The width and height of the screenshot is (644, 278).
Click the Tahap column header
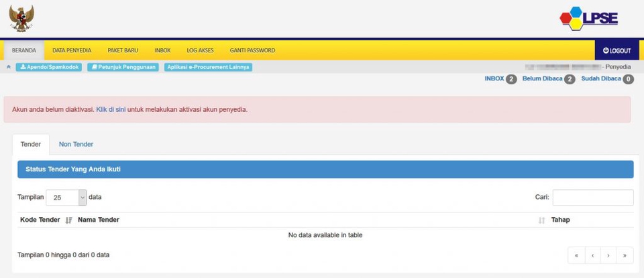click(560, 220)
